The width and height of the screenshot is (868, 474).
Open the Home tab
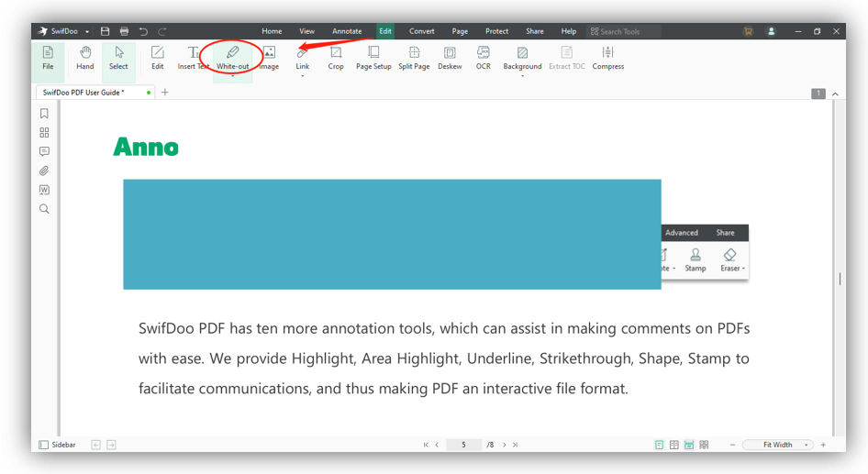pyautogui.click(x=272, y=31)
